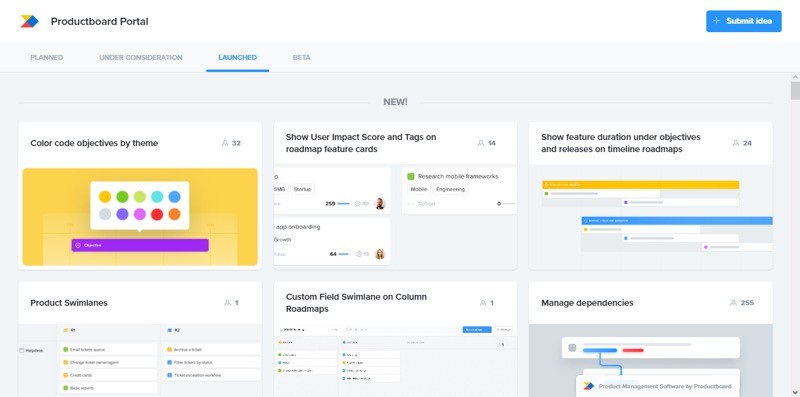
Task: Click the avatar next to score 259
Action: point(380,204)
